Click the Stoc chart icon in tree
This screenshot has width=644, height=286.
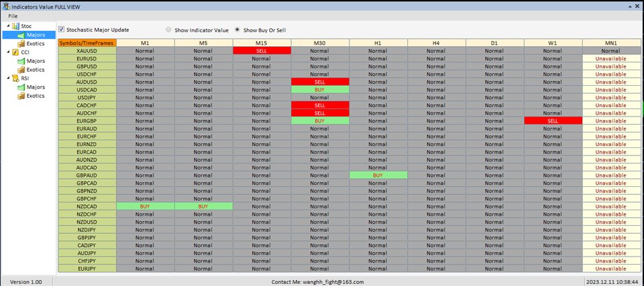(15, 26)
